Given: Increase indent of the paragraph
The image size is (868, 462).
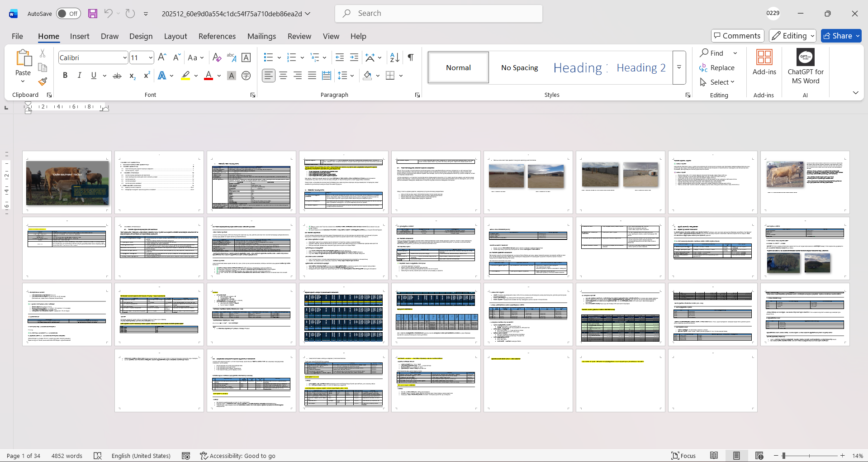Looking at the screenshot, I should pos(354,57).
